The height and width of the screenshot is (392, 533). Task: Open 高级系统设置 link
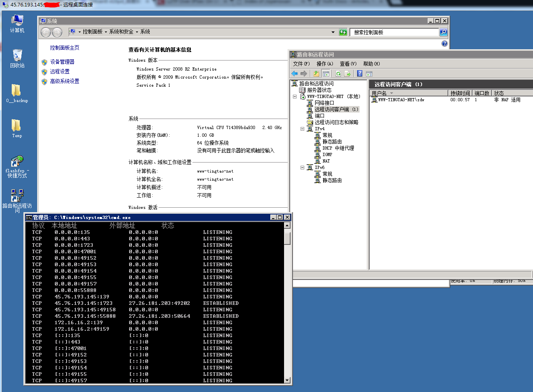(x=65, y=81)
